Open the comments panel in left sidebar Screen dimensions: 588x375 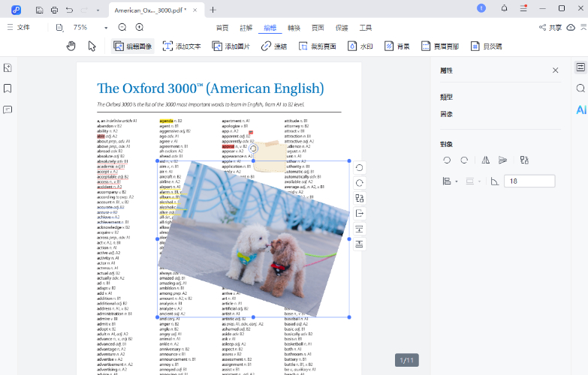click(x=8, y=109)
